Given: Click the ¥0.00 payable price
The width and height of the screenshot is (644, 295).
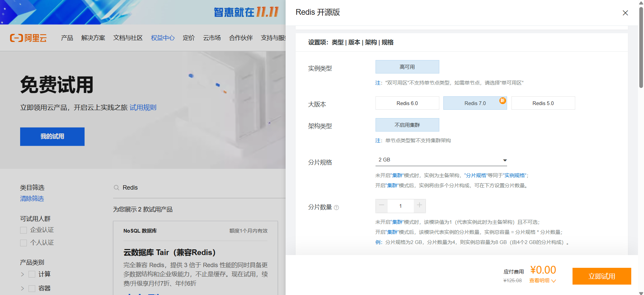Looking at the screenshot, I should 543,270.
